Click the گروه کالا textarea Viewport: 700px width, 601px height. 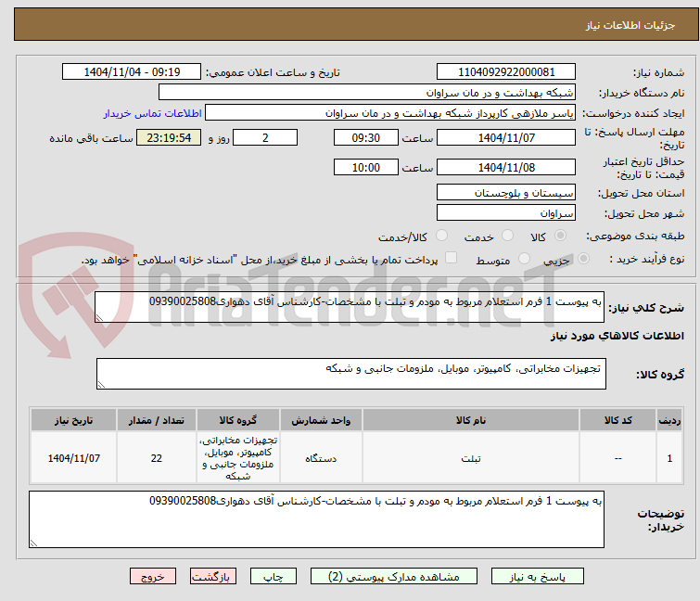[350, 374]
